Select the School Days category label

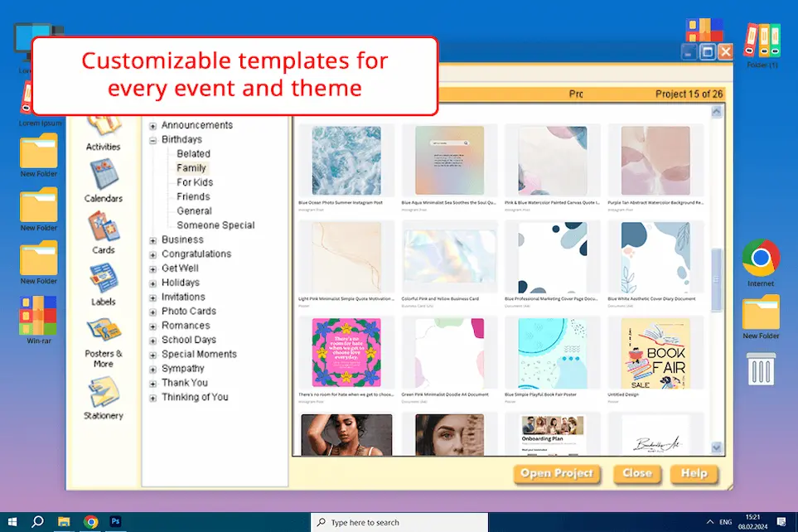pyautogui.click(x=189, y=340)
